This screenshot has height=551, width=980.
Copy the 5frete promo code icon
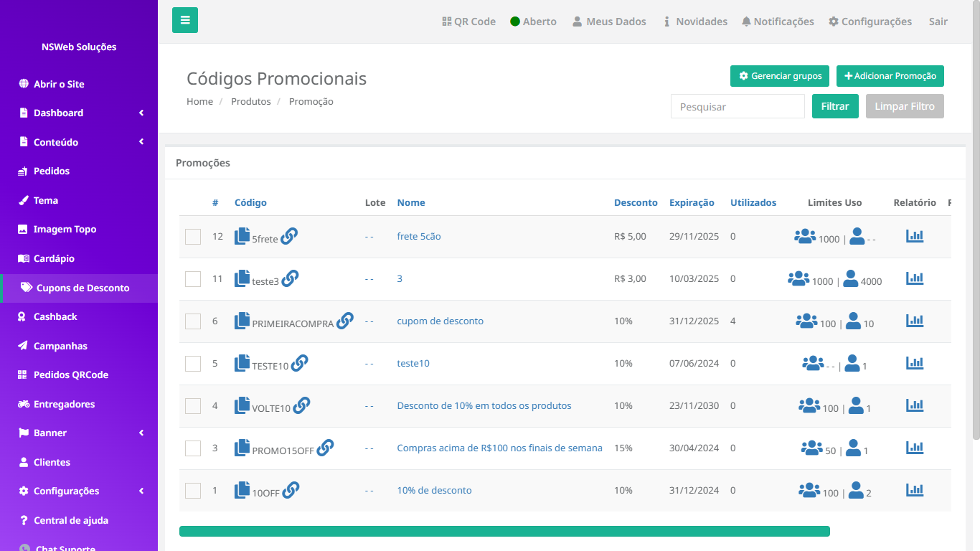point(242,236)
